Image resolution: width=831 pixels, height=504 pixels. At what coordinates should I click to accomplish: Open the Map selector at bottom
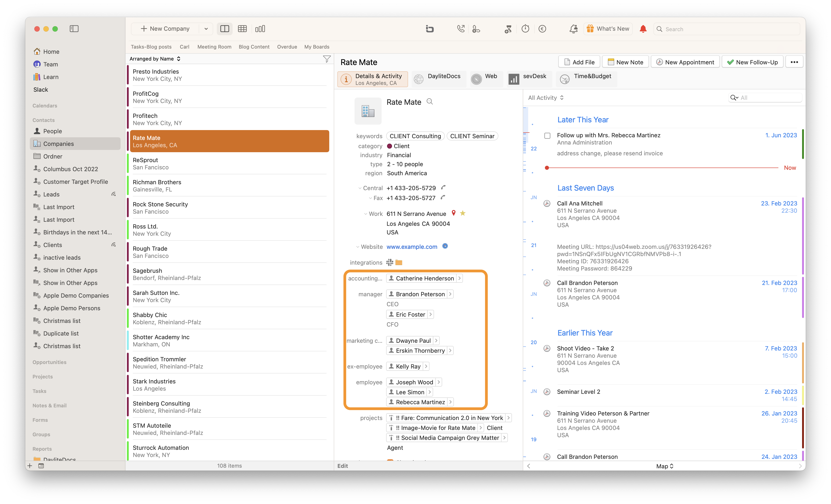point(664,466)
